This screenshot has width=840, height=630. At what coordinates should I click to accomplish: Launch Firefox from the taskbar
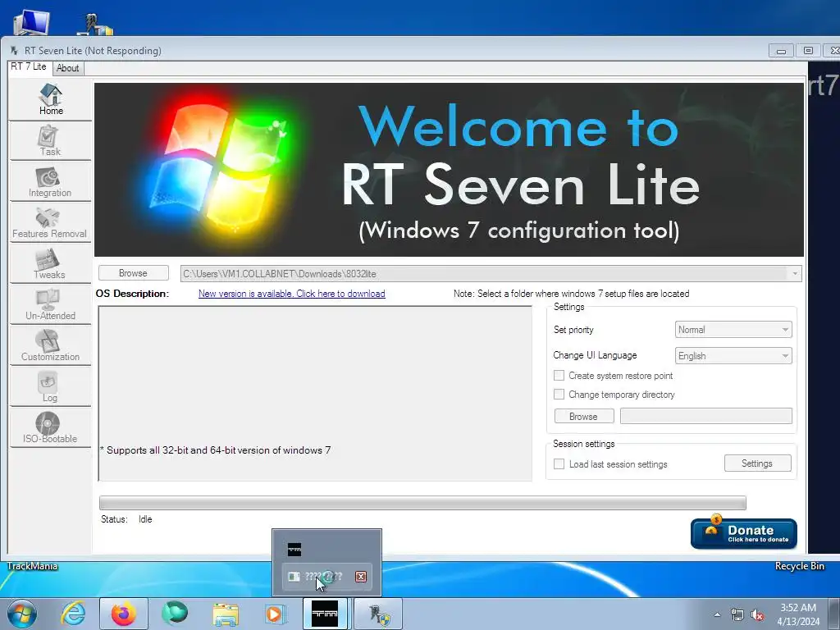click(124, 614)
